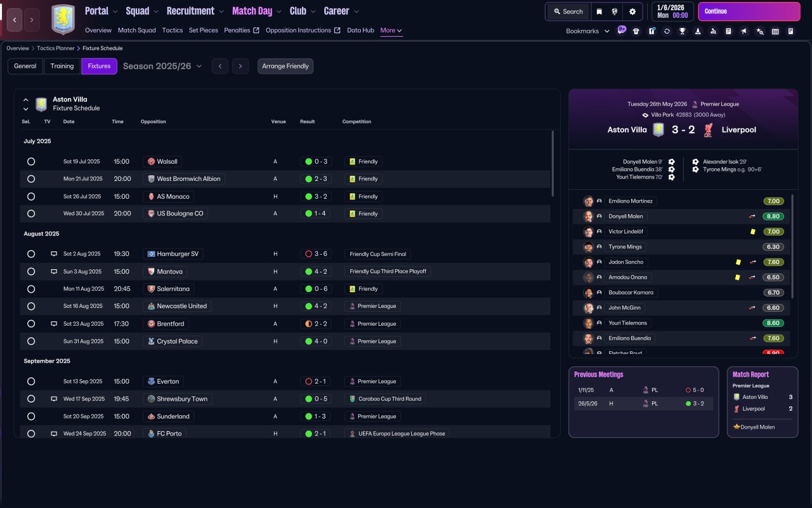
Task: Click the trophy icon in the bookmarks bar
Action: [683, 31]
